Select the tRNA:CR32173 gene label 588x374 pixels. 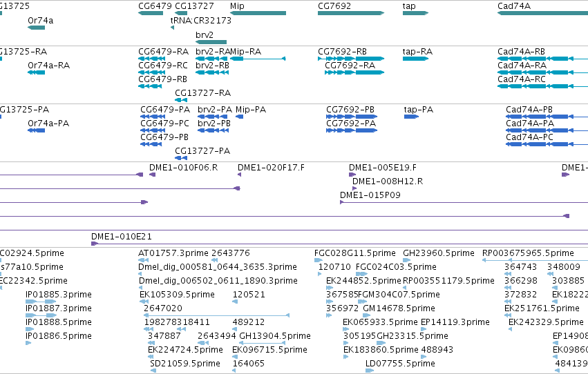[x=201, y=20]
